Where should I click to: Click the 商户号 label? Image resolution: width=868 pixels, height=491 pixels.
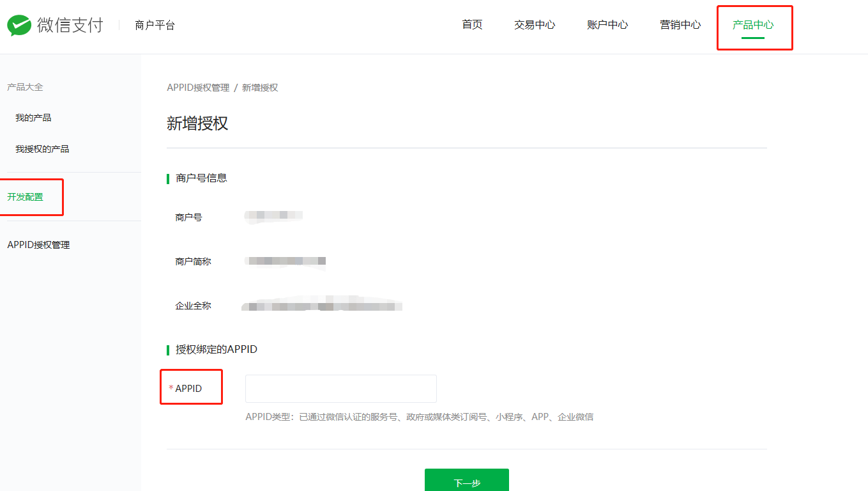pos(188,217)
